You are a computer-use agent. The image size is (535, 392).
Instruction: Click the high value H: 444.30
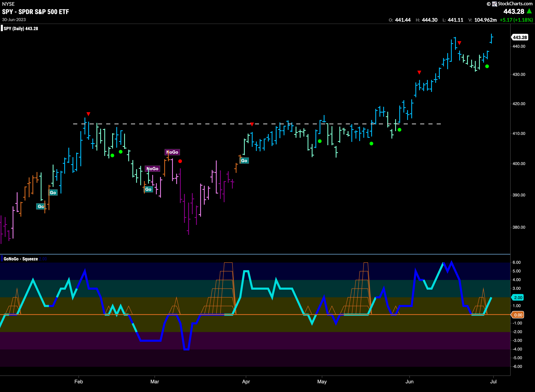click(427, 20)
